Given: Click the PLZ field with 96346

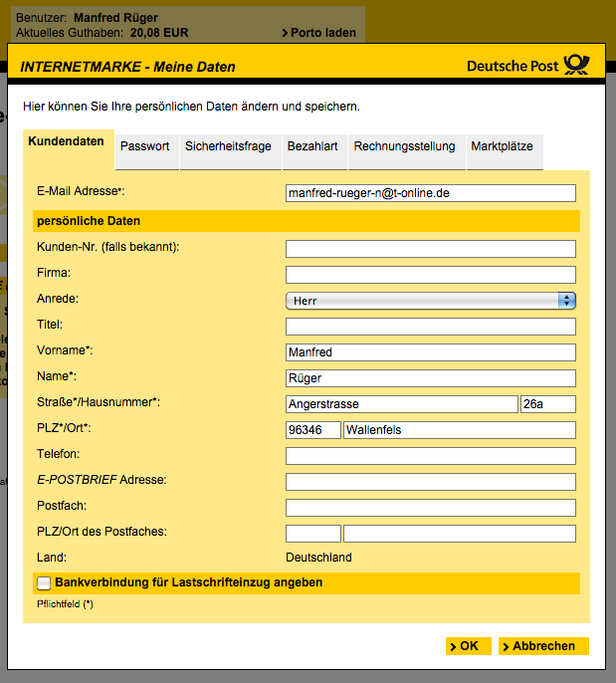Looking at the screenshot, I should click(x=312, y=430).
